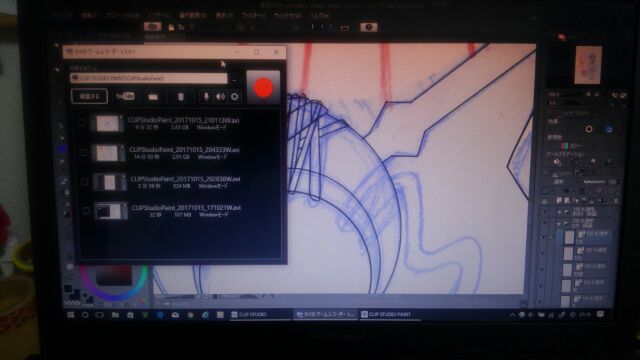This screenshot has width=640, height=360.
Task: Open the 選択範囲 menu in Clip Studio Paint
Action: (x=192, y=16)
